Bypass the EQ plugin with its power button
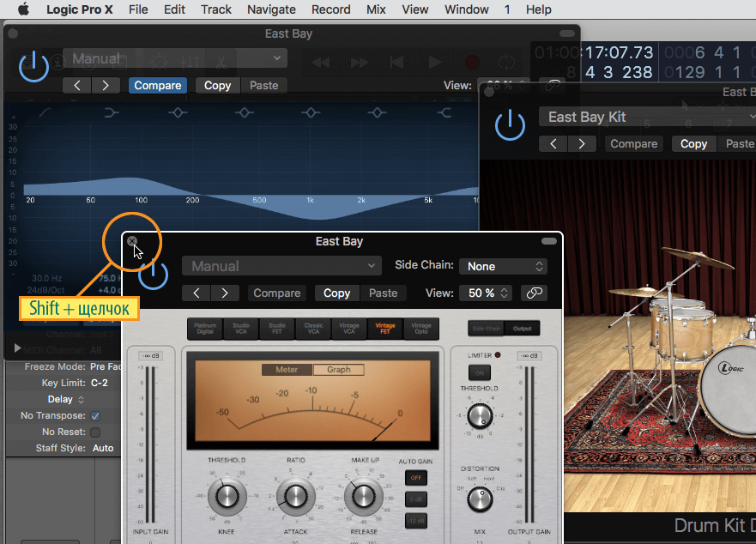 [33, 66]
